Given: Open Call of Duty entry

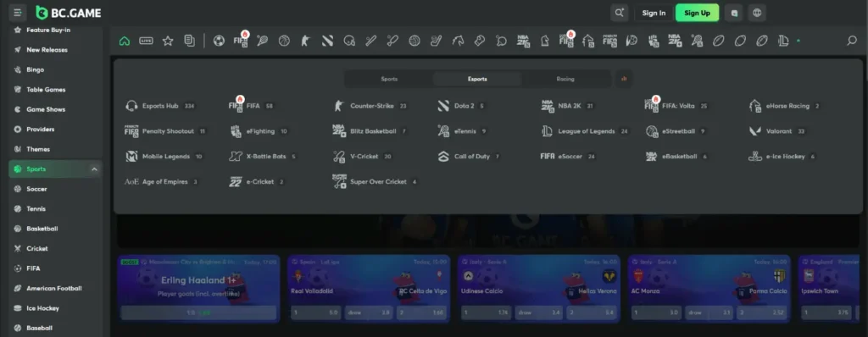Looking at the screenshot, I should (469, 157).
